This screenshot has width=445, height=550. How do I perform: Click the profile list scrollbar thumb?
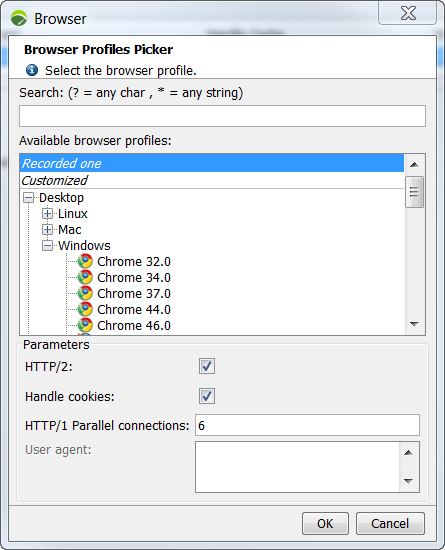click(x=414, y=192)
